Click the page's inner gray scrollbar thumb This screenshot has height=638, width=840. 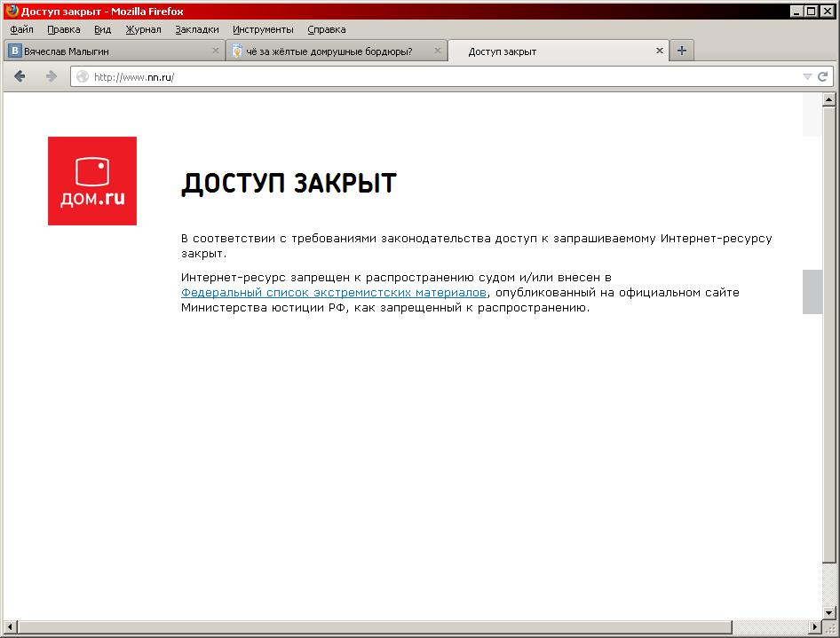point(812,292)
